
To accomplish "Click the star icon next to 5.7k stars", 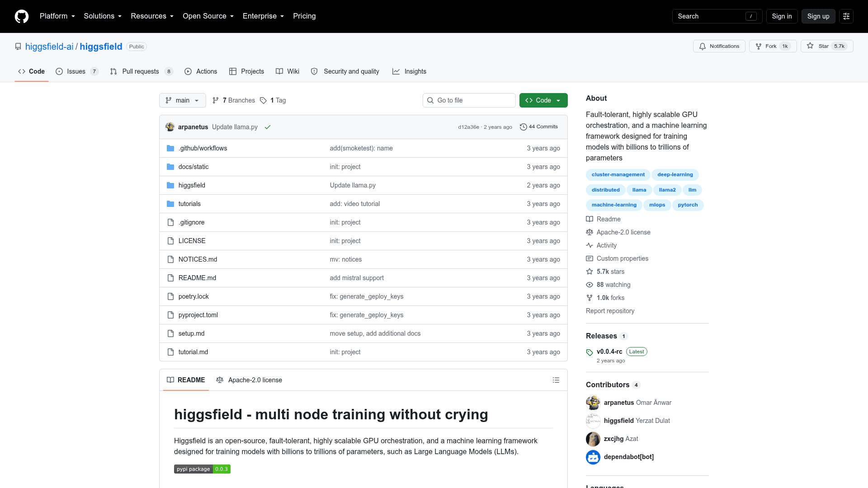I will [590, 272].
